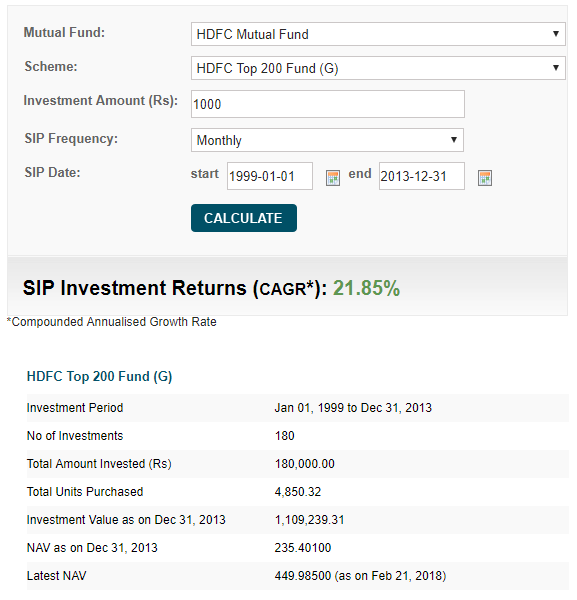This screenshot has height=600, width=577.
Task: Open the calendar picker for end date
Action: [485, 178]
